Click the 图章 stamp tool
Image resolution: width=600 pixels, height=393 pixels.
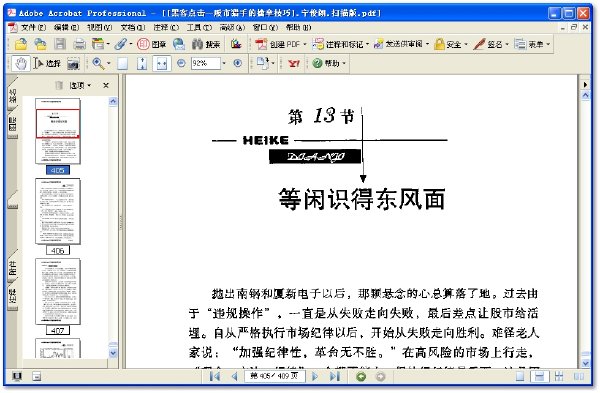pyautogui.click(x=152, y=44)
